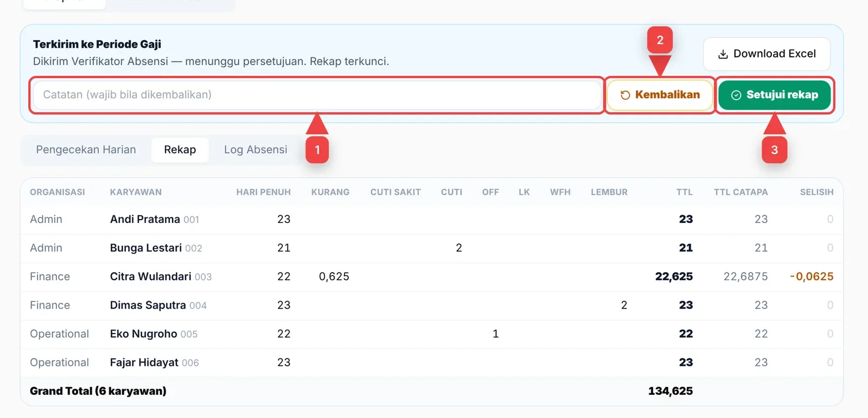Select the Rekap tab
The image size is (868, 418).
click(180, 150)
